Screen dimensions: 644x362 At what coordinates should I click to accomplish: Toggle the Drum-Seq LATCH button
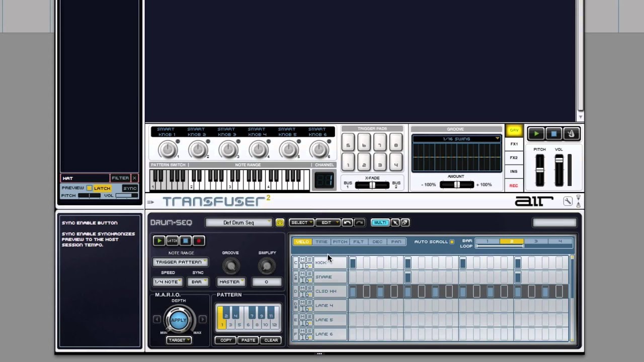(x=173, y=241)
